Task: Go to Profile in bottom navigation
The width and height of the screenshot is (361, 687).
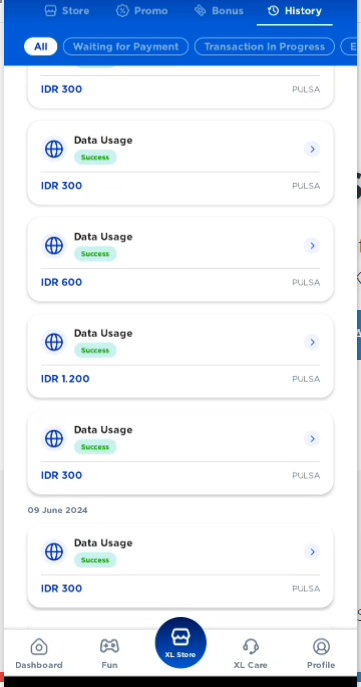Action: (x=321, y=653)
